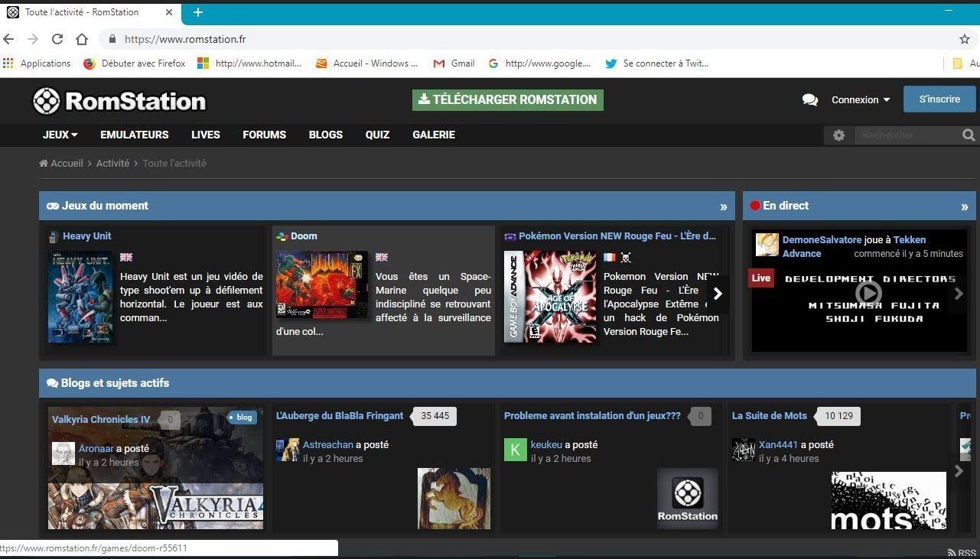This screenshot has height=559, width=980.
Task: Open the Doom game link
Action: 304,236
